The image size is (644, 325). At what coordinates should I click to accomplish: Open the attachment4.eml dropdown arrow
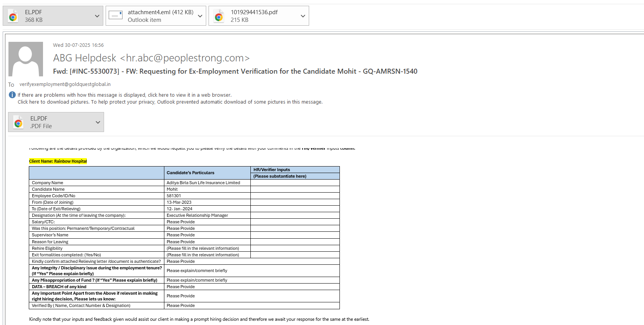click(x=200, y=16)
